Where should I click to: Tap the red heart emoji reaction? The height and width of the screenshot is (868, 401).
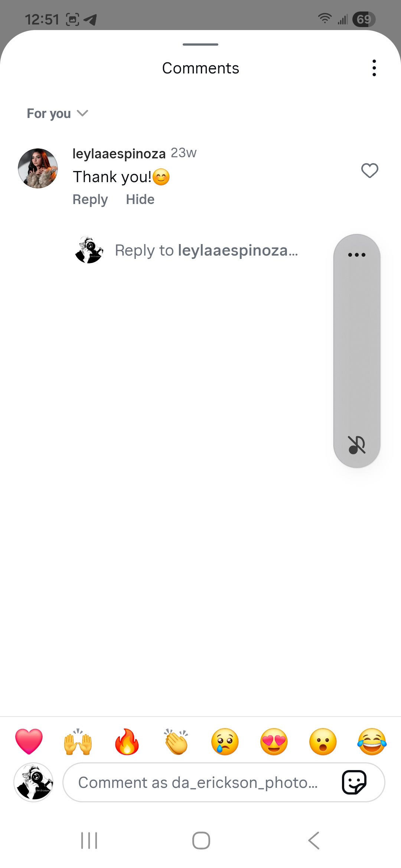(29, 742)
